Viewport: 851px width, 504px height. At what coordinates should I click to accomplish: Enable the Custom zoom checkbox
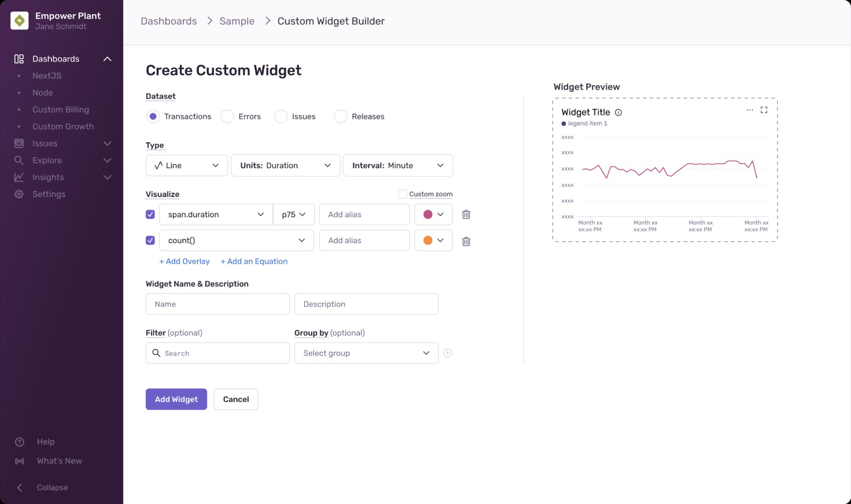[x=402, y=194]
